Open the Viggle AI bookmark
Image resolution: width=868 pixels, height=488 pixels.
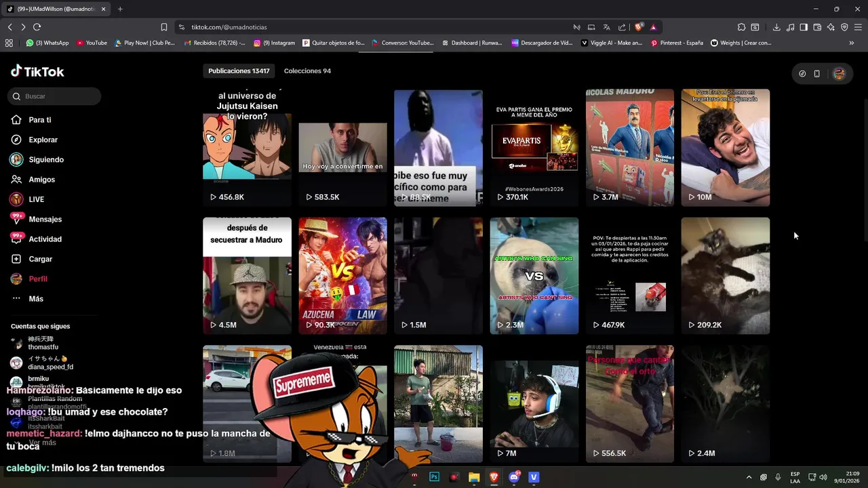[x=612, y=43]
